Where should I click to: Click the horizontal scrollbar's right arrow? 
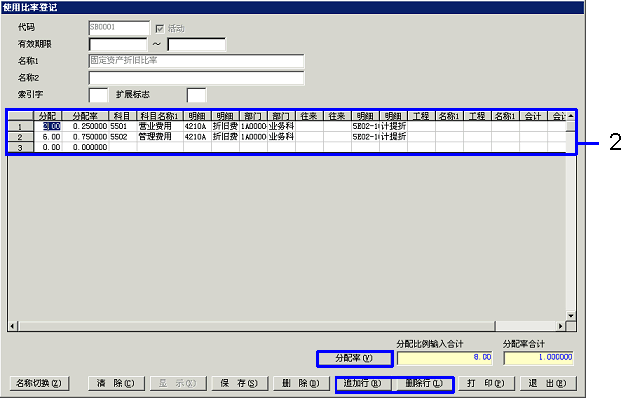click(x=561, y=326)
